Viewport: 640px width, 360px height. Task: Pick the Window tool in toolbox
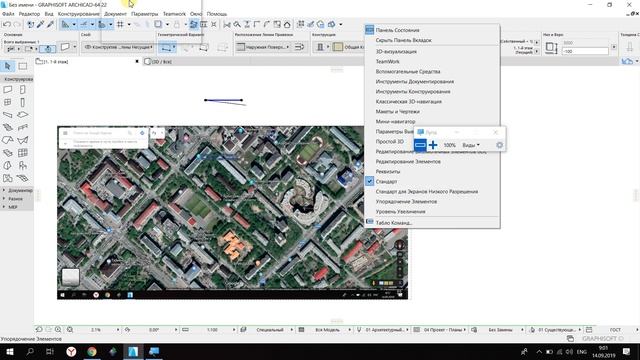click(8, 102)
